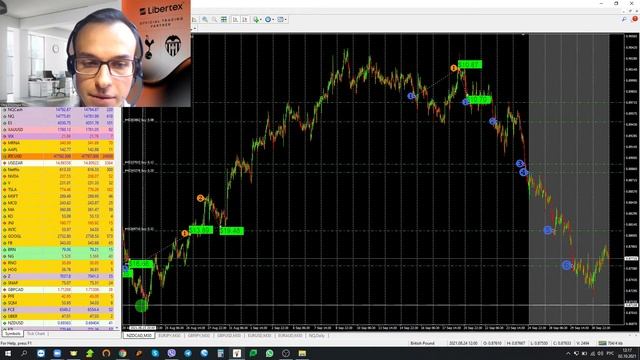640x360 pixels.
Task: Select the GBPJPY,M30 chart tab
Action: (199, 336)
